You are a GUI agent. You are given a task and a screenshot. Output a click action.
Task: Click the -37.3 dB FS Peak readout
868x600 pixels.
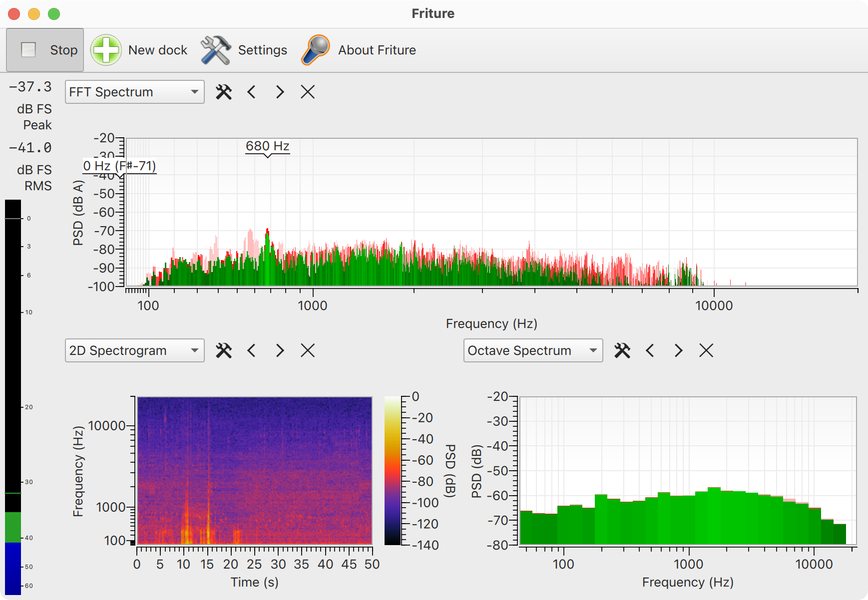click(30, 105)
